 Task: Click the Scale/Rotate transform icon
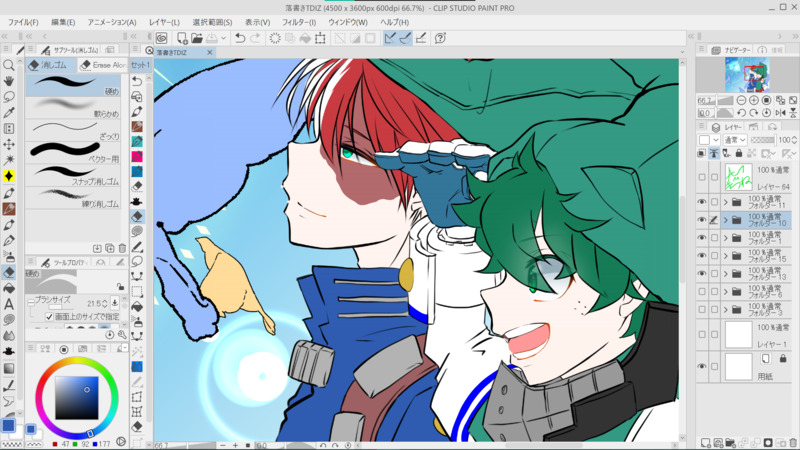(320, 38)
